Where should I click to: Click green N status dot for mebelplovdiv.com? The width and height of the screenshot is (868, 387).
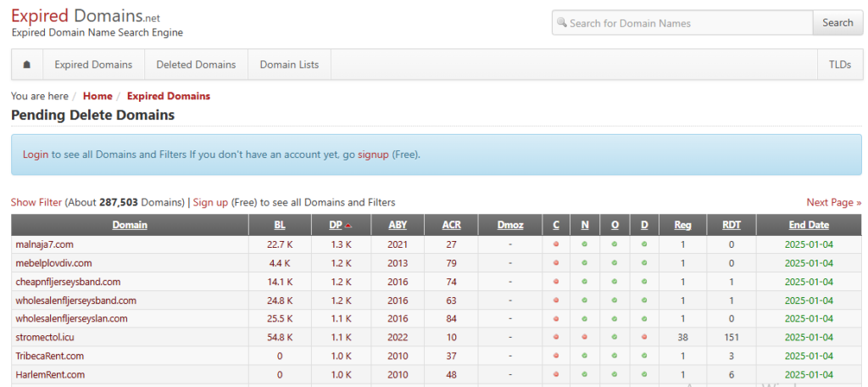[585, 263]
